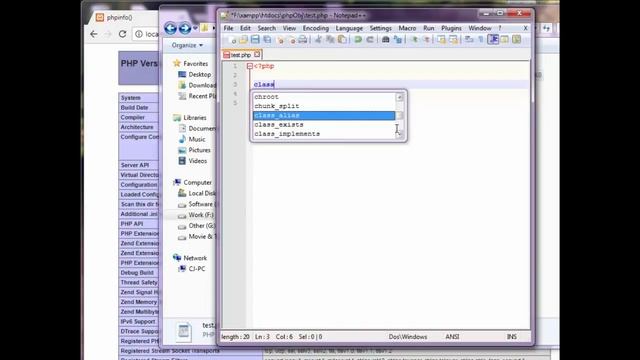Select the phpinfo() browser tab

click(119, 18)
